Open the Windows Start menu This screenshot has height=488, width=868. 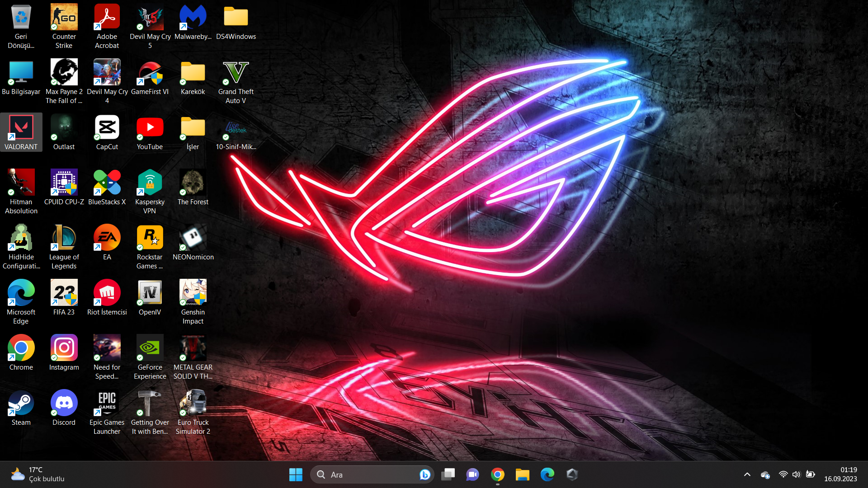point(296,474)
